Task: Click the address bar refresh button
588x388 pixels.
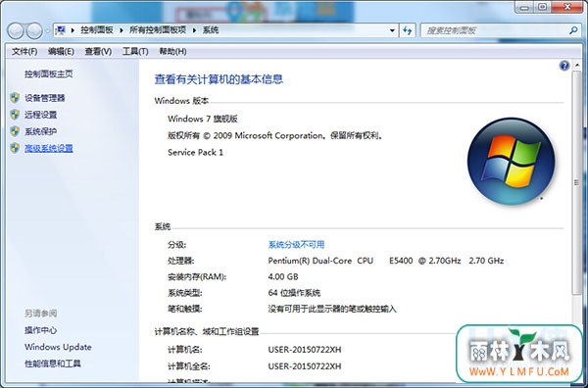Action: pos(408,30)
